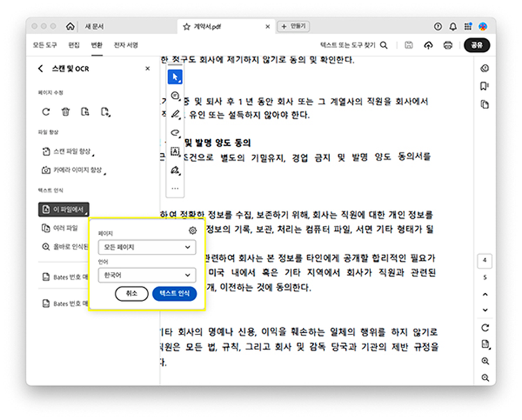522x420 pixels.
Task: Select 올바로 인식된 text option
Action: [x=65, y=247]
